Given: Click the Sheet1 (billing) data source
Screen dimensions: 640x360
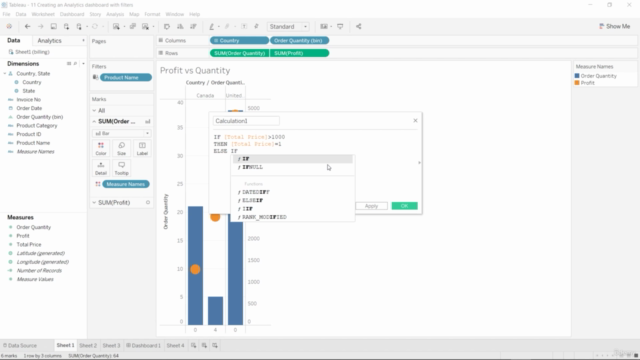Looking at the screenshot, I should 32,52.
